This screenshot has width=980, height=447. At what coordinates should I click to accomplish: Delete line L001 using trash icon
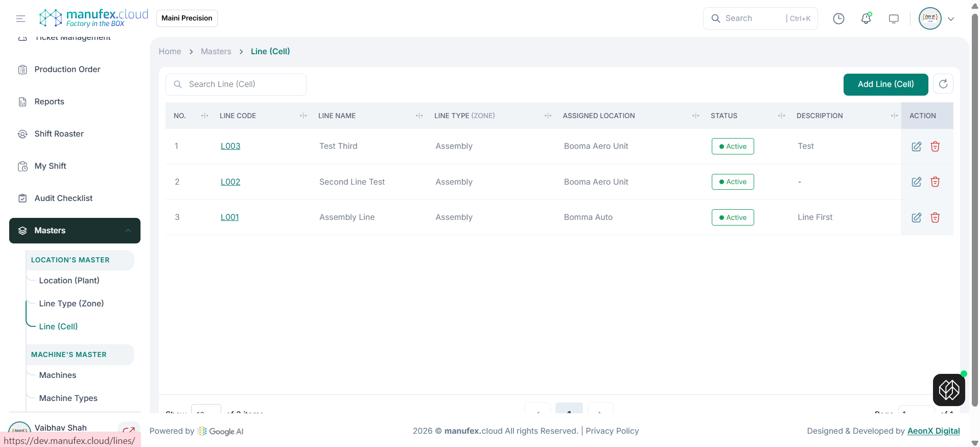pos(935,218)
